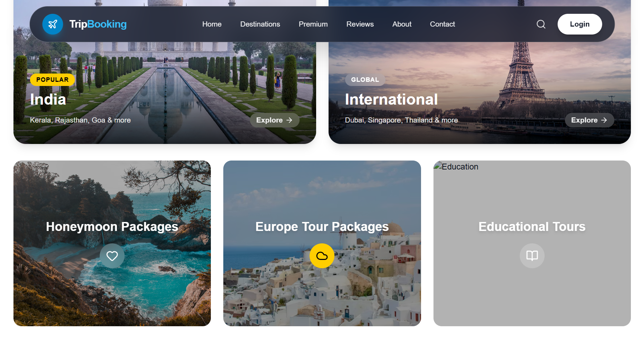Open the Europe Tour Packages card title
Viewport: 644px width, 339px height.
pyautogui.click(x=322, y=227)
